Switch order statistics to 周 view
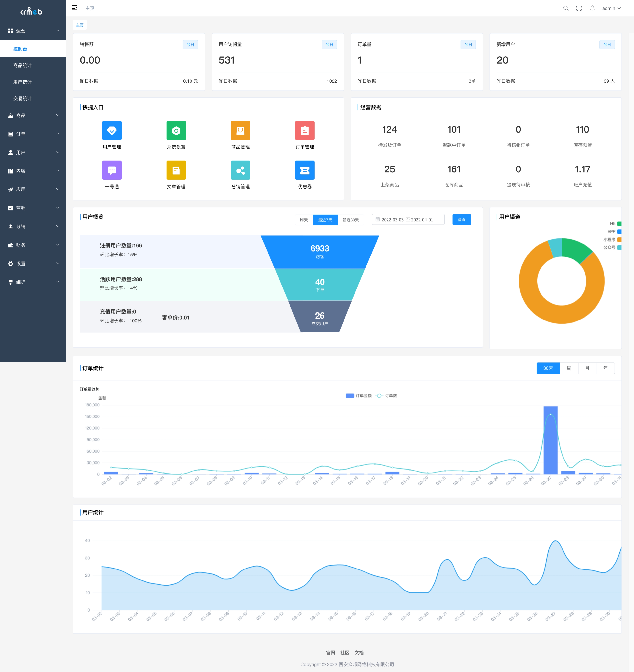634x672 pixels. 569,368
